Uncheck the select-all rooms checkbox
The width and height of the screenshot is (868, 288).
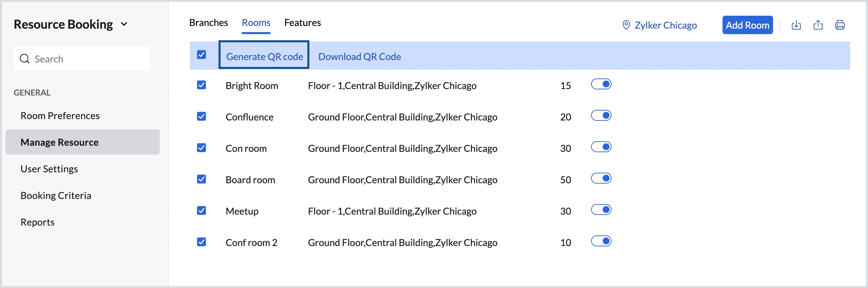point(201,55)
